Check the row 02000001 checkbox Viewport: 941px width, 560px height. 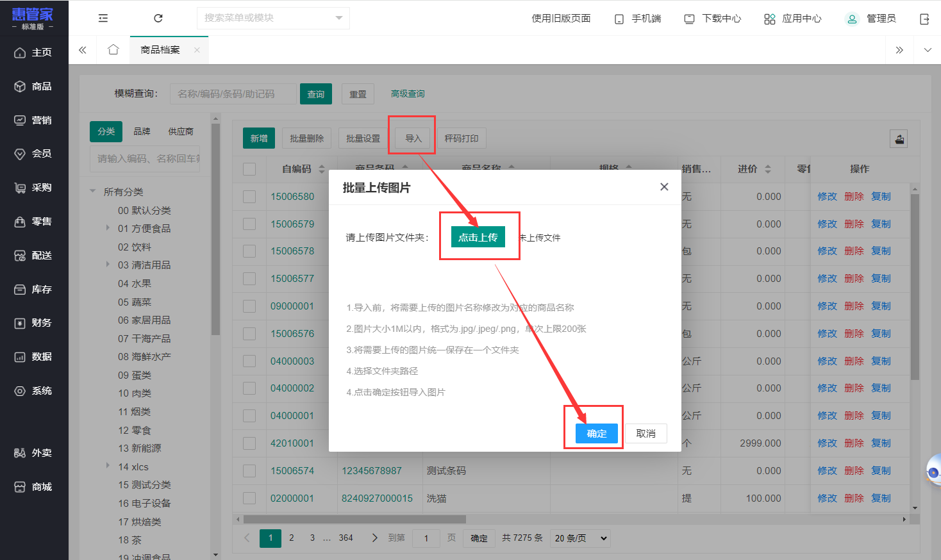[x=249, y=498]
